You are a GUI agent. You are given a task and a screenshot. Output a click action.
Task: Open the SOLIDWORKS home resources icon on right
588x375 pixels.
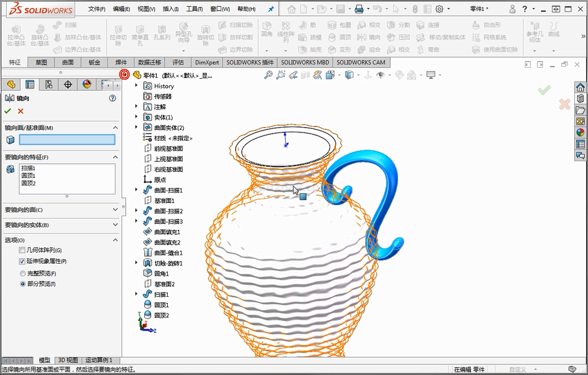tap(580, 87)
